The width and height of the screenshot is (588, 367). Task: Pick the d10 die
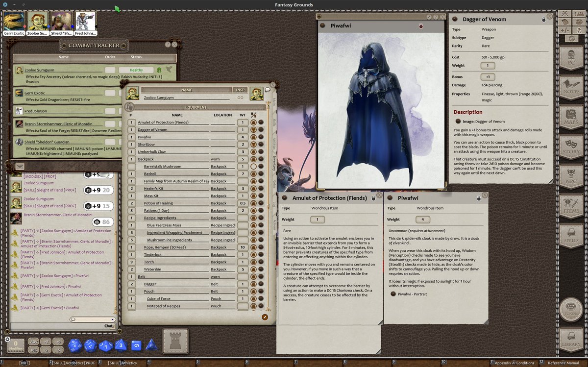point(106,346)
